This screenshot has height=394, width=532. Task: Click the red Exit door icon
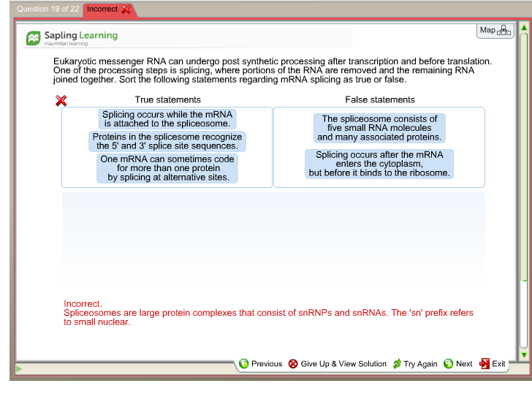pyautogui.click(x=484, y=364)
